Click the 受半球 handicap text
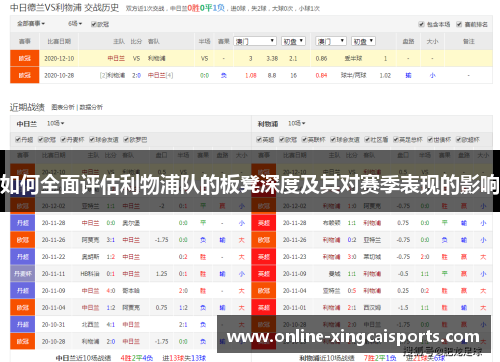The width and height of the screenshot is (500, 362). [353, 58]
